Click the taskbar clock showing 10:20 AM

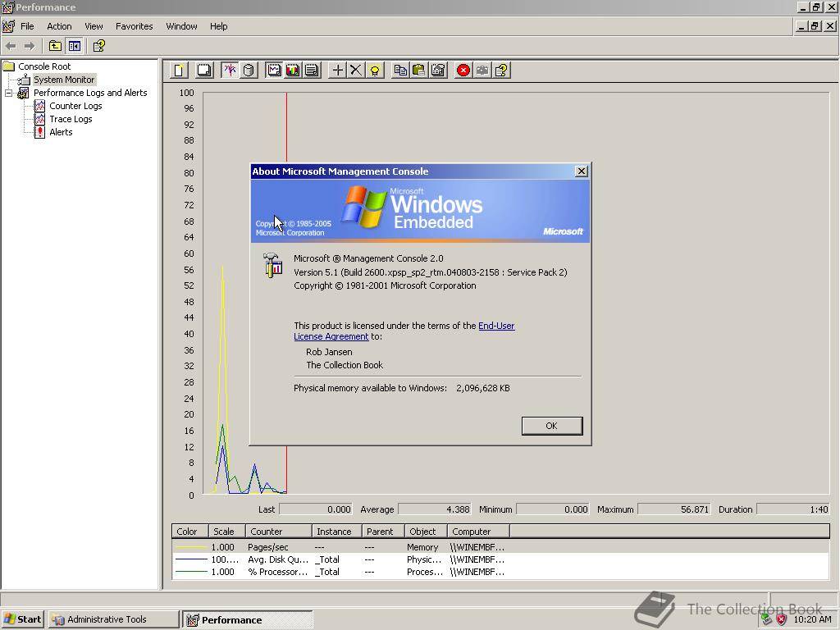(812, 619)
